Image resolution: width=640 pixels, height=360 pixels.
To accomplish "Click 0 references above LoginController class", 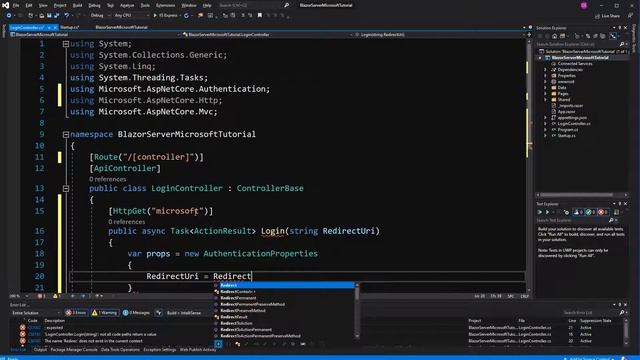I will coord(107,179).
